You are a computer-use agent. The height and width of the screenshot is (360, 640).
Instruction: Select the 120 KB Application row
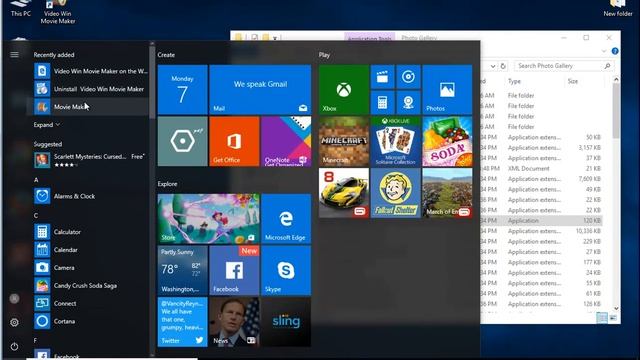point(541,221)
